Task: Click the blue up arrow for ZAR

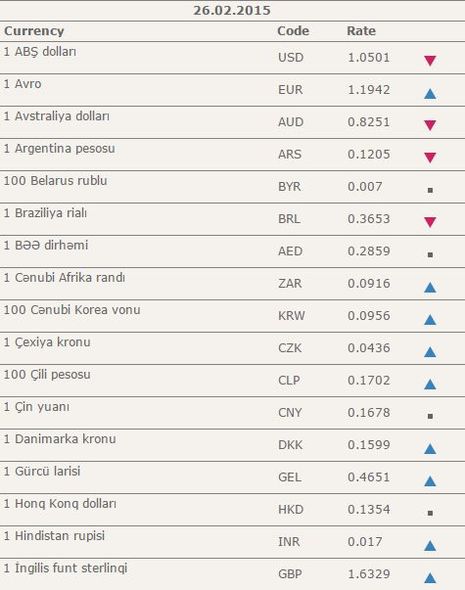Action: click(x=430, y=287)
